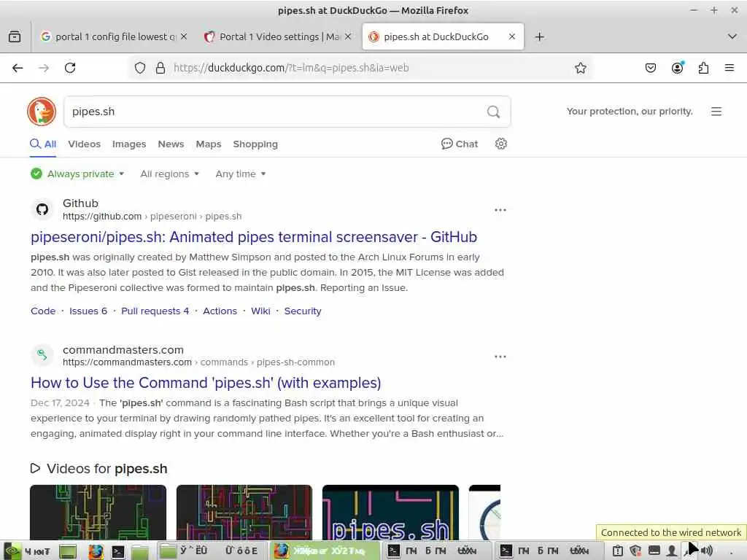Open the 'Issues 6' sublink
This screenshot has width=747, height=560.
pyautogui.click(x=88, y=311)
